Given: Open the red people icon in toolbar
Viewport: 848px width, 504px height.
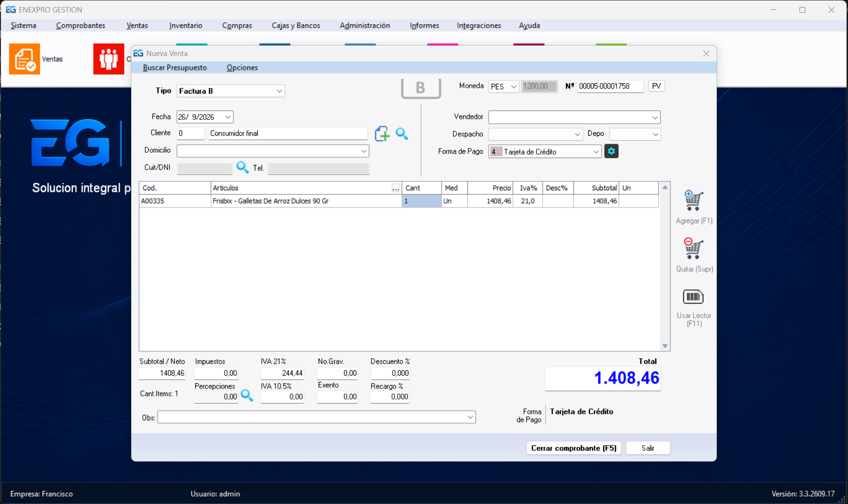Looking at the screenshot, I should click(109, 59).
